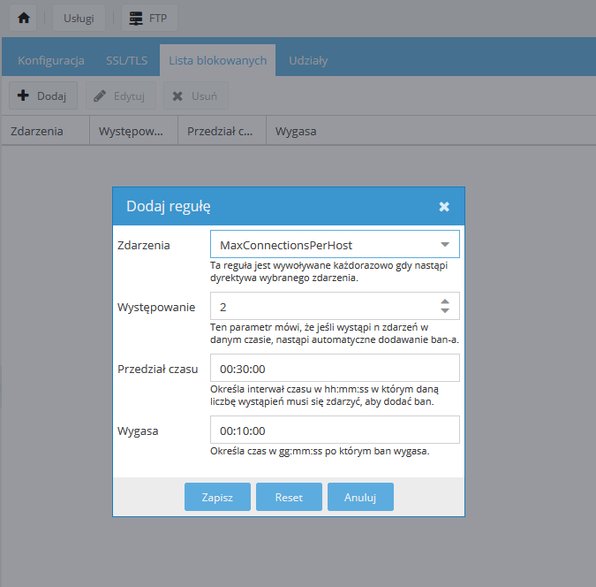
Task: Close the Dodaj regułę dialog
Action: [x=444, y=206]
